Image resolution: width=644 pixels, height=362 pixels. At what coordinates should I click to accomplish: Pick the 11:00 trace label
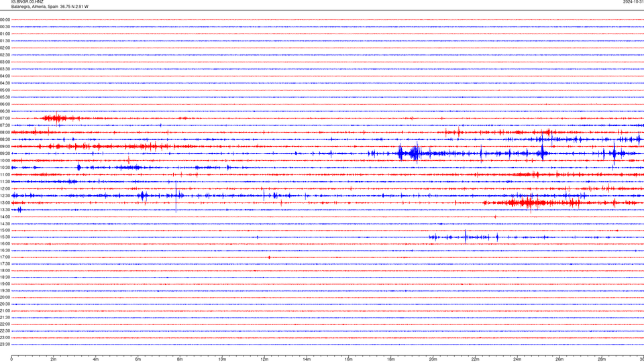coord(5,174)
